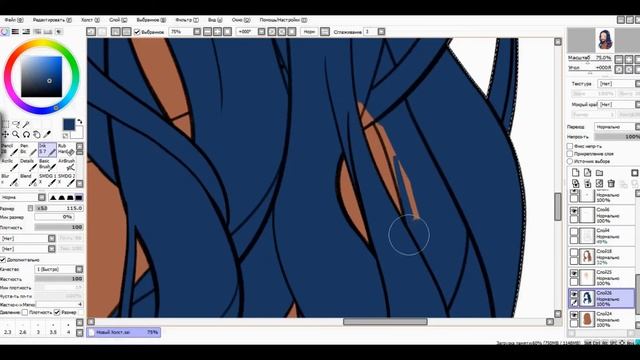Show the color wheel panel icon
640x360 pixels.
coord(4,31)
